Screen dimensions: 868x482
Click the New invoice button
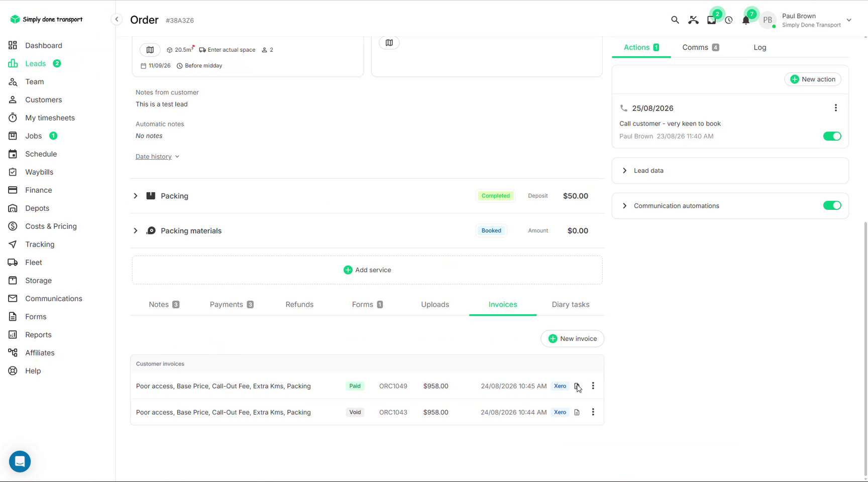click(572, 338)
